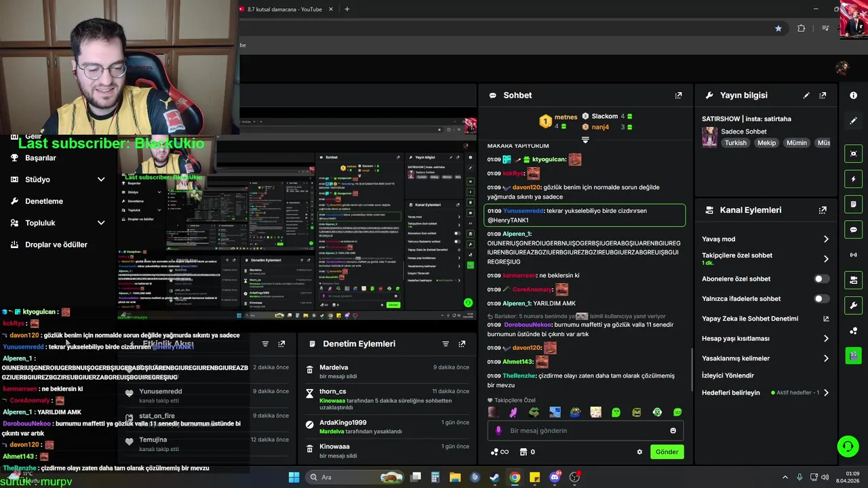This screenshot has height=488, width=868.
Task: Click username Yunusemredd in chat
Action: pos(524,211)
